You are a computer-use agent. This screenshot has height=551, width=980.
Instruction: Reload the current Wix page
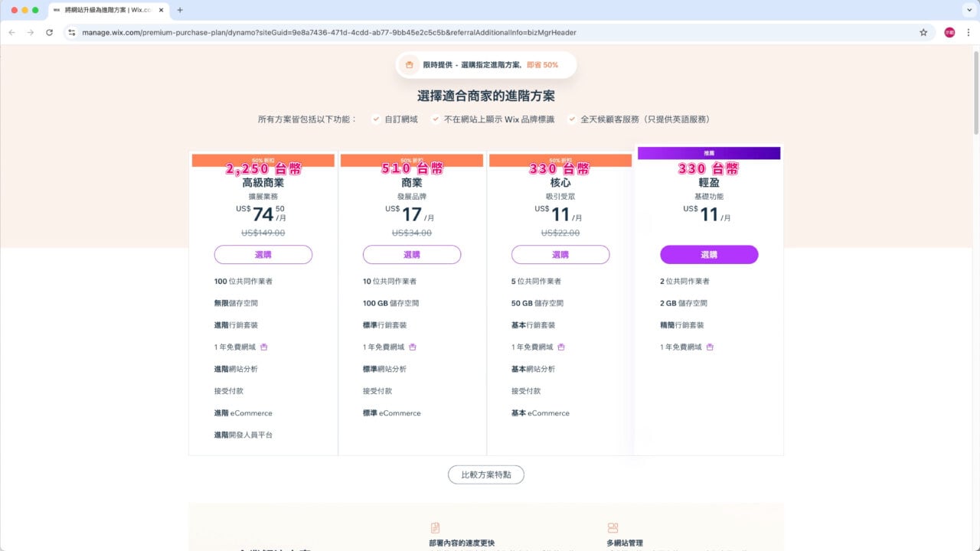[50, 32]
